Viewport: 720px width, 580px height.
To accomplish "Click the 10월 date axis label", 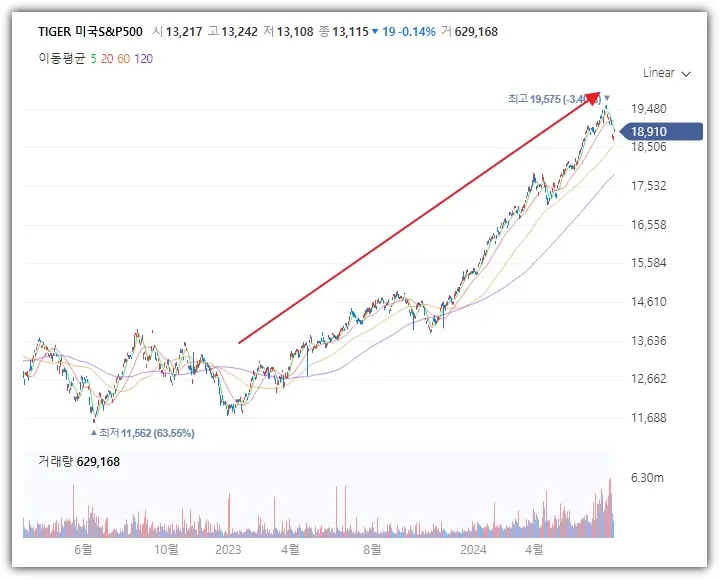I will [x=167, y=549].
